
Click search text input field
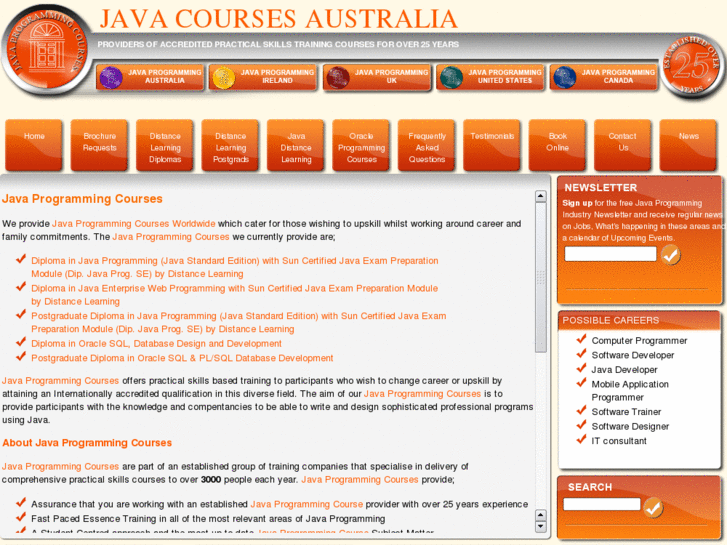pyautogui.click(x=602, y=504)
